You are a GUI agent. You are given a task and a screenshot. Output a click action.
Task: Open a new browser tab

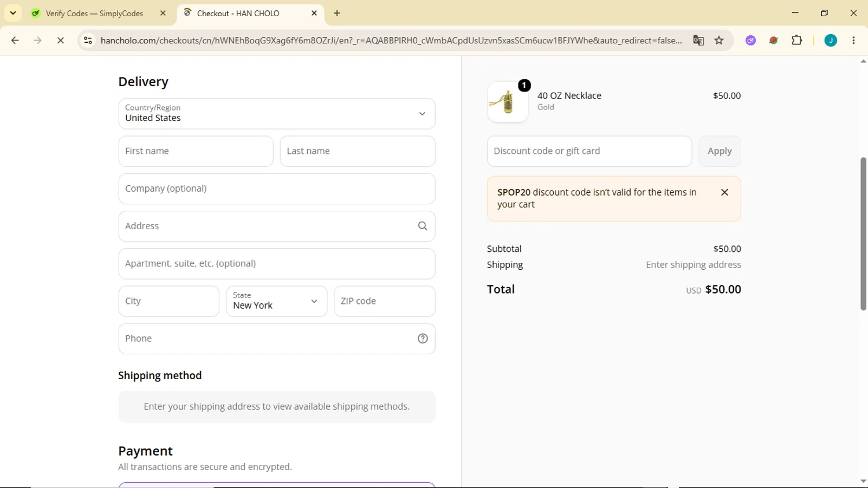click(337, 13)
